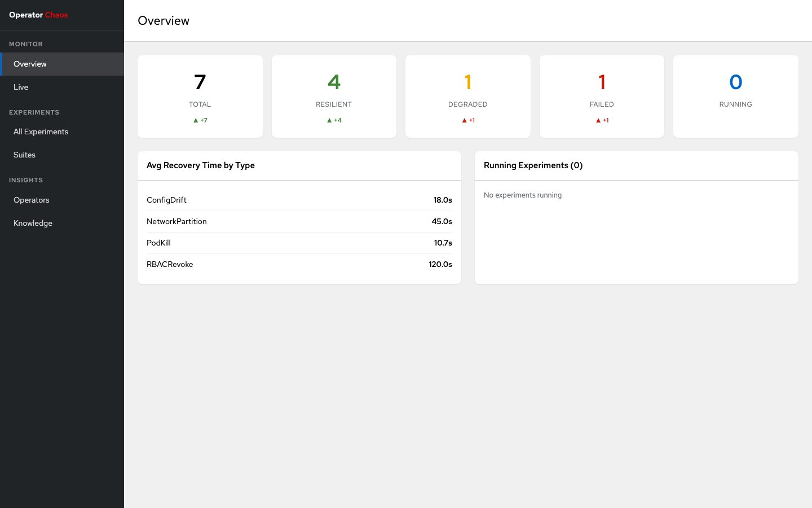Click the Resilient count card

[334, 96]
